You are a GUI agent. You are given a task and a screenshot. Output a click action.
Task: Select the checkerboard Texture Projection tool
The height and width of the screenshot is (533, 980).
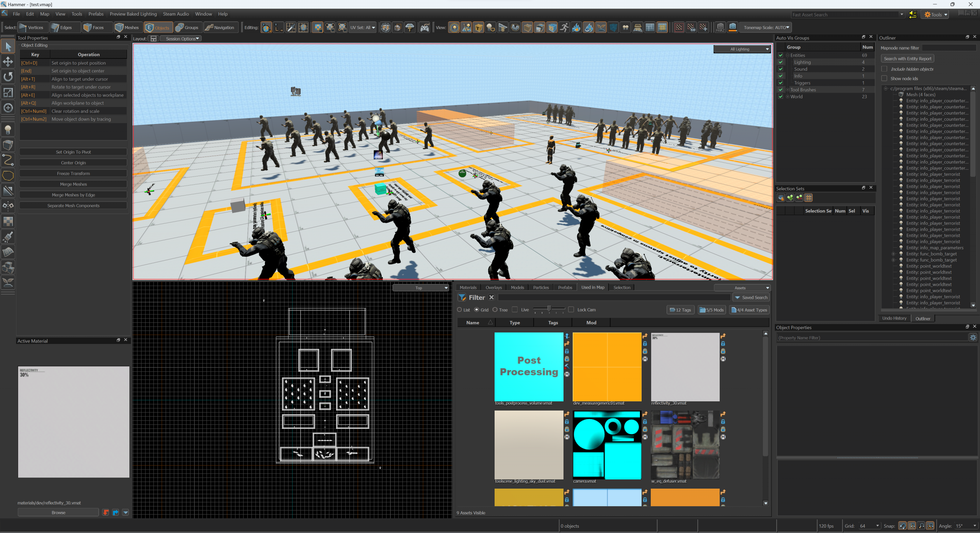tap(8, 222)
